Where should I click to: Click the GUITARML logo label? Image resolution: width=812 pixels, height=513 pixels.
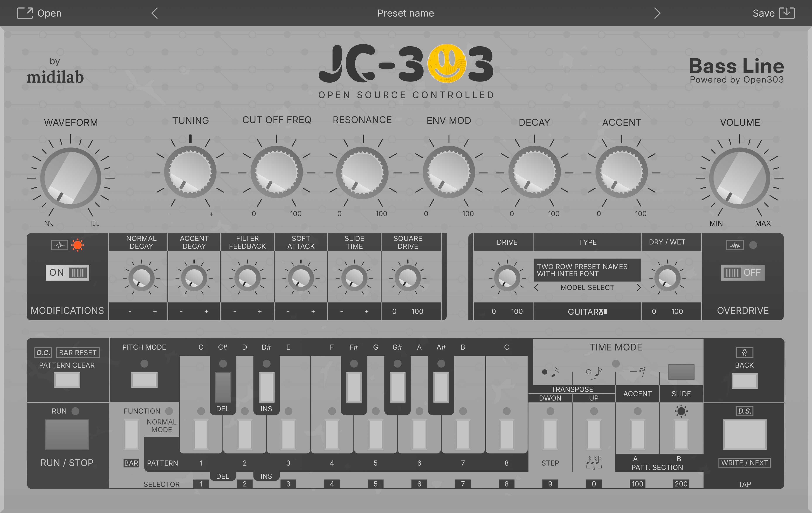click(x=587, y=312)
